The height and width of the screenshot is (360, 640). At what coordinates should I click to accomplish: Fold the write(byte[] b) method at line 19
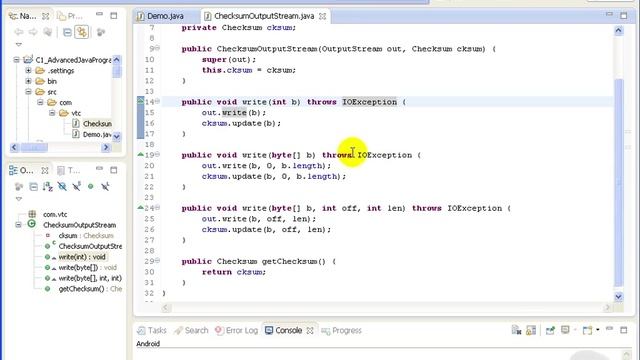(158, 155)
